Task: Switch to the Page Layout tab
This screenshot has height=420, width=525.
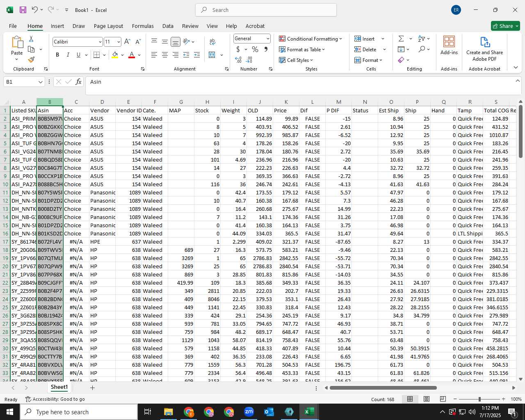Action: click(108, 26)
